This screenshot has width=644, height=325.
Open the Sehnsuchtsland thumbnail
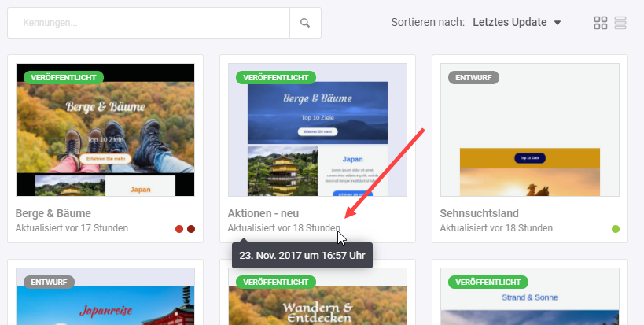[x=530, y=130]
